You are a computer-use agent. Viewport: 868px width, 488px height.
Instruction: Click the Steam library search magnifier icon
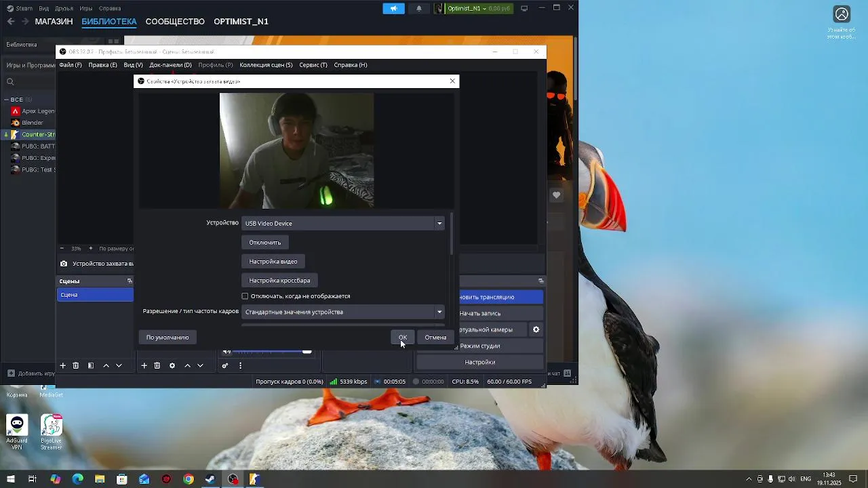point(10,82)
